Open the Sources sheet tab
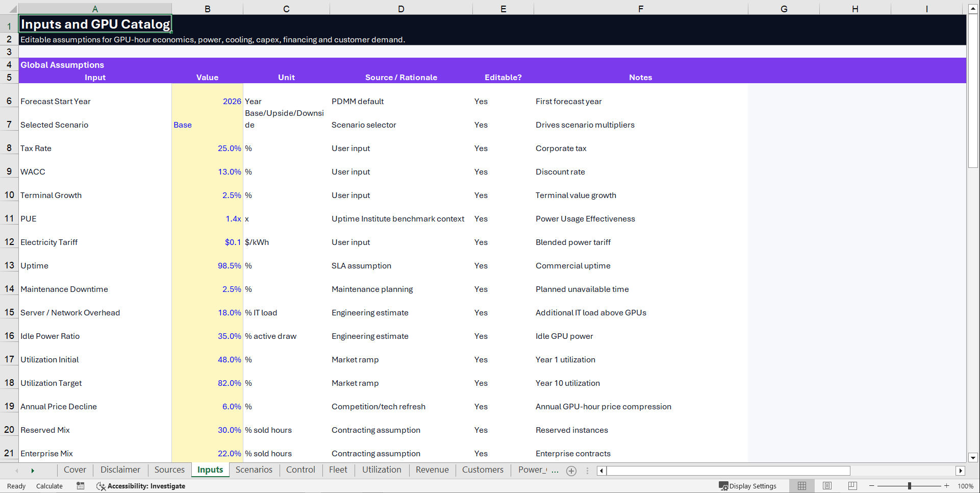The height and width of the screenshot is (493, 980). coord(169,470)
